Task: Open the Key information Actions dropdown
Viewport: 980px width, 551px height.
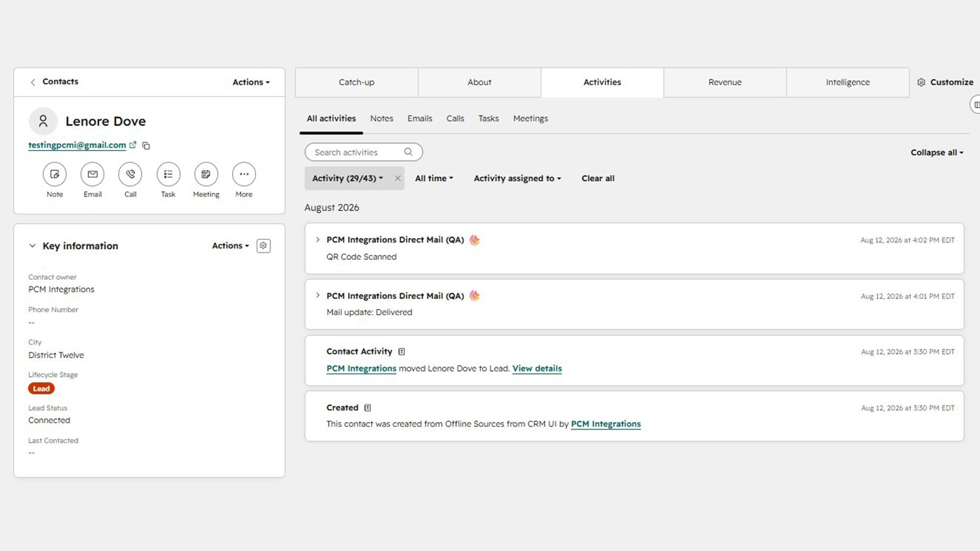Action: coord(230,246)
